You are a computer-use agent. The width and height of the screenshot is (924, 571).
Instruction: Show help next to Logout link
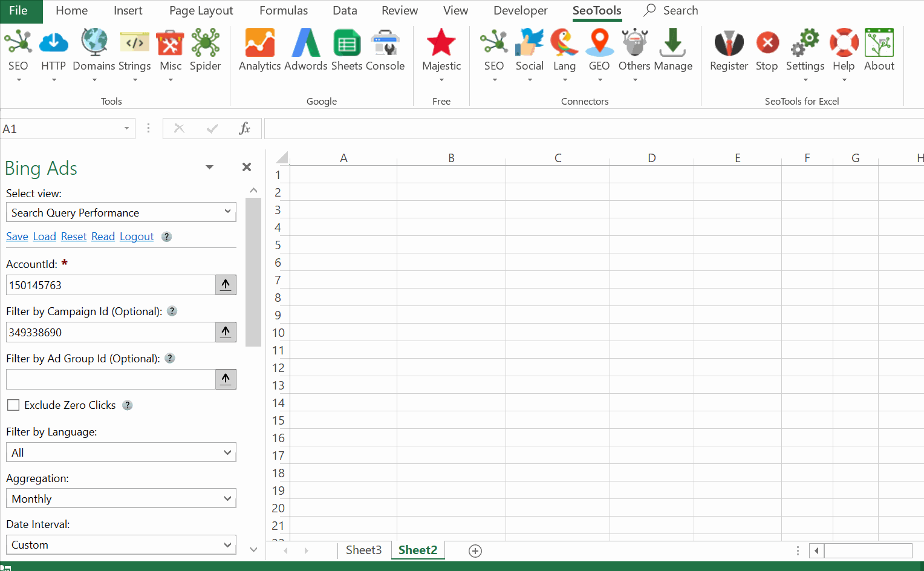point(166,237)
